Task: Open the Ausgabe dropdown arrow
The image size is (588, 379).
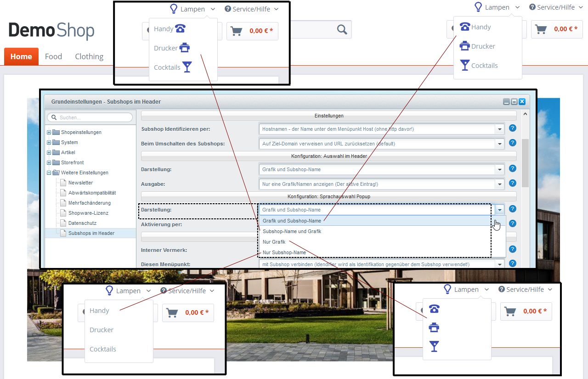Action: (x=500, y=184)
